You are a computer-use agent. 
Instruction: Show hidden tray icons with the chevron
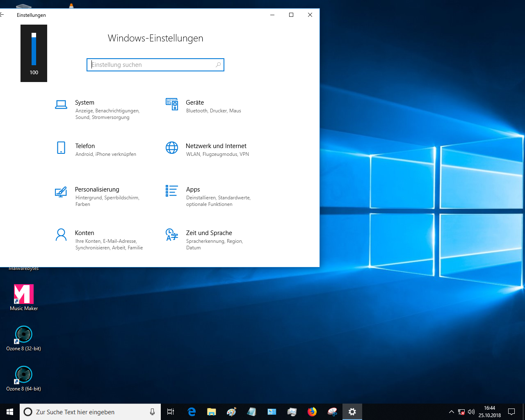point(452,412)
